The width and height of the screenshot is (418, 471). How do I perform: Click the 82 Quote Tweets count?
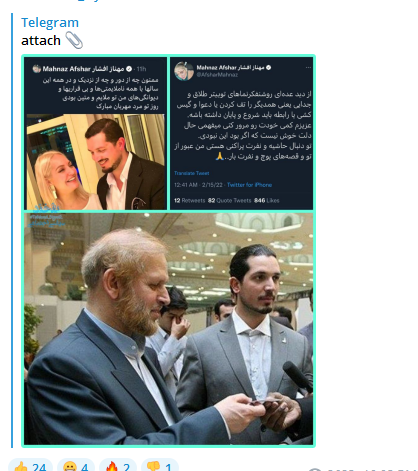[230, 201]
